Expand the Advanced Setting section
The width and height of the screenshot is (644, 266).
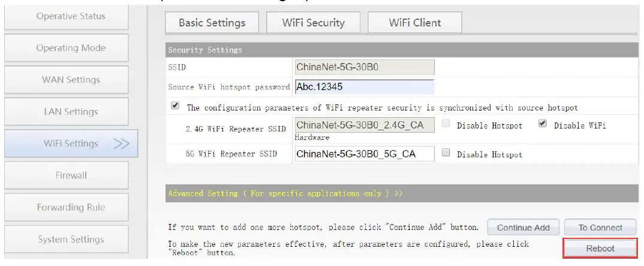[x=285, y=193]
